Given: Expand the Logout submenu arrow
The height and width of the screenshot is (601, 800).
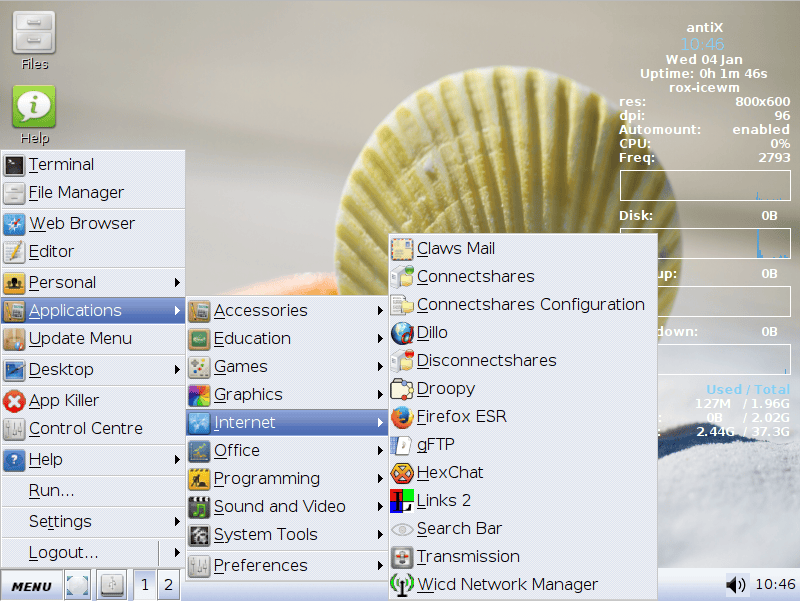Looking at the screenshot, I should coord(177,553).
